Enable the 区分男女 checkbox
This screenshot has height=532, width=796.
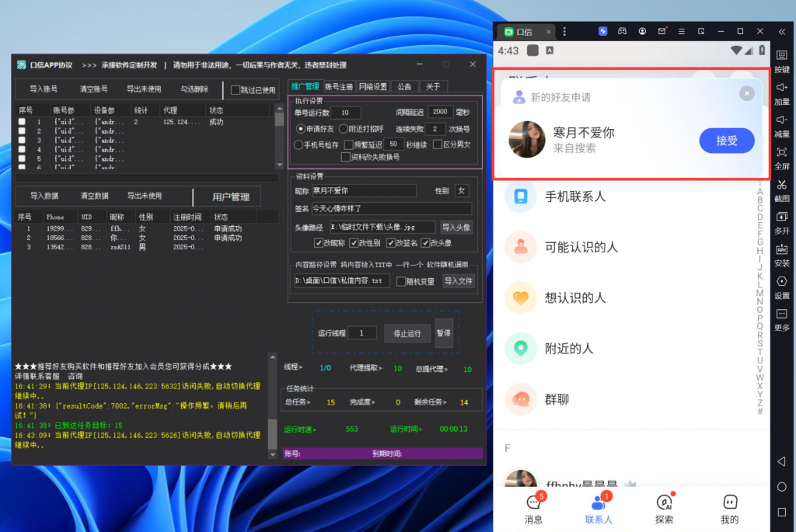(438, 144)
